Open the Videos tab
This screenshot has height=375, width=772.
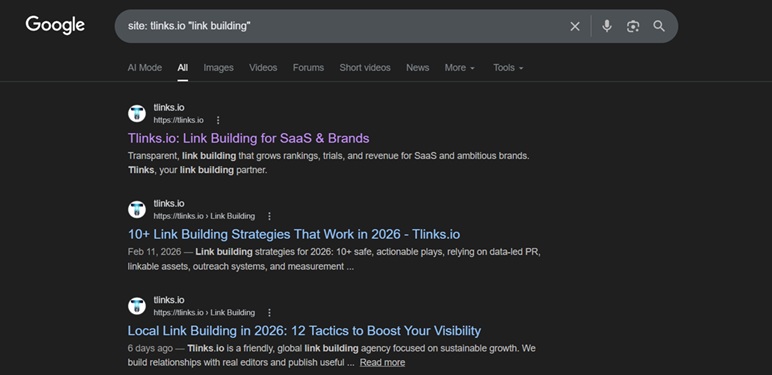[263, 68]
